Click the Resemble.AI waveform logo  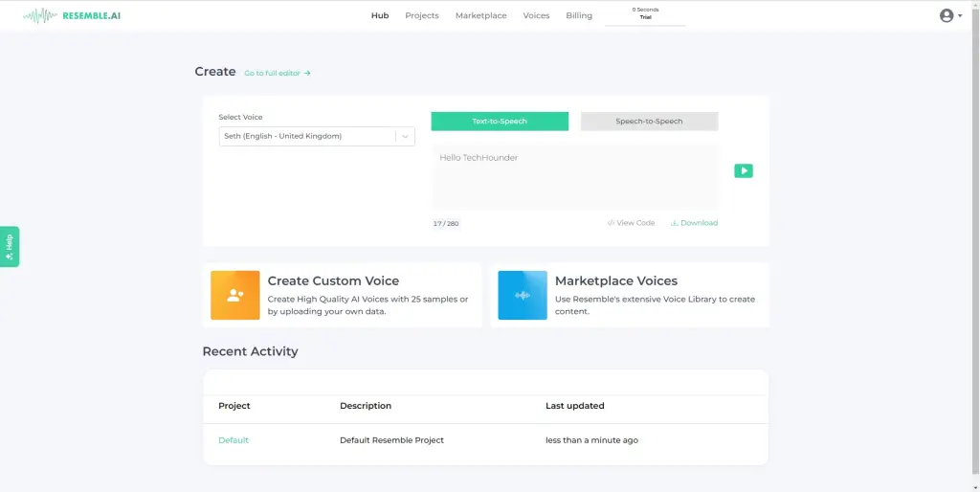39,15
